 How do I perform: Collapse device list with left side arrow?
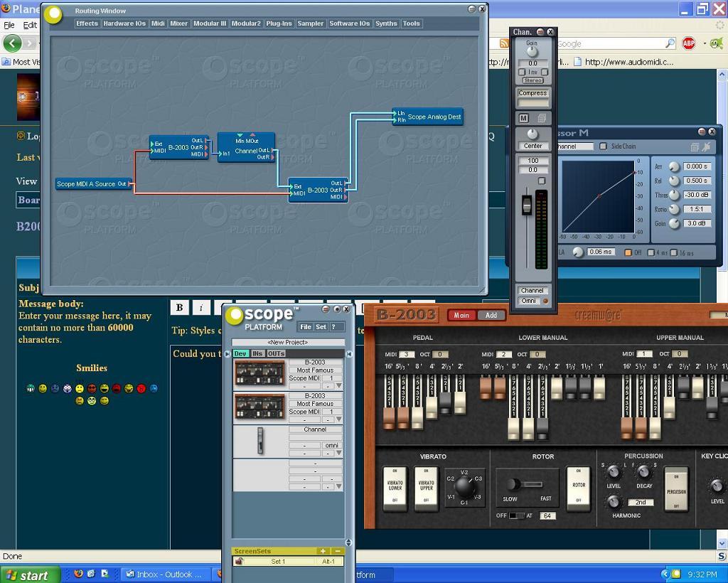[227, 353]
